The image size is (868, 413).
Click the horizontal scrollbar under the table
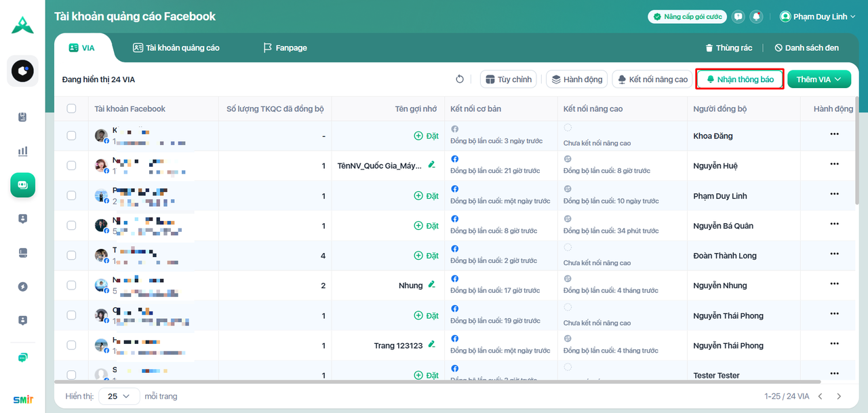tap(434, 382)
